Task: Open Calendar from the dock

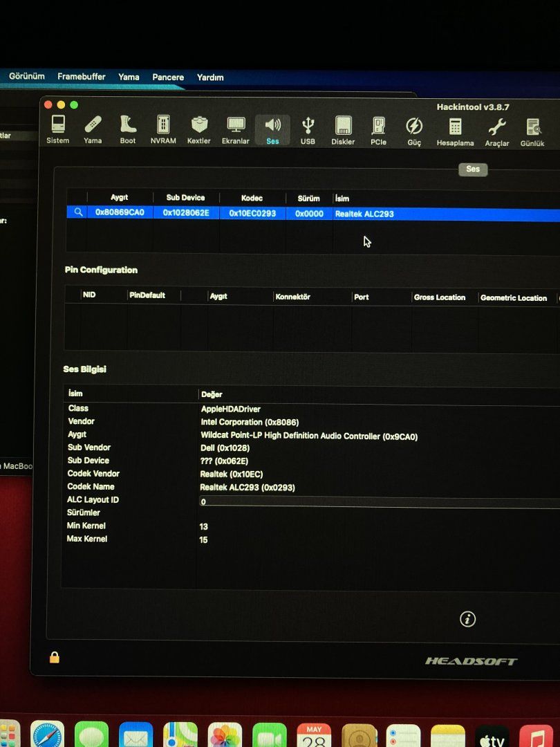Action: 314,735
